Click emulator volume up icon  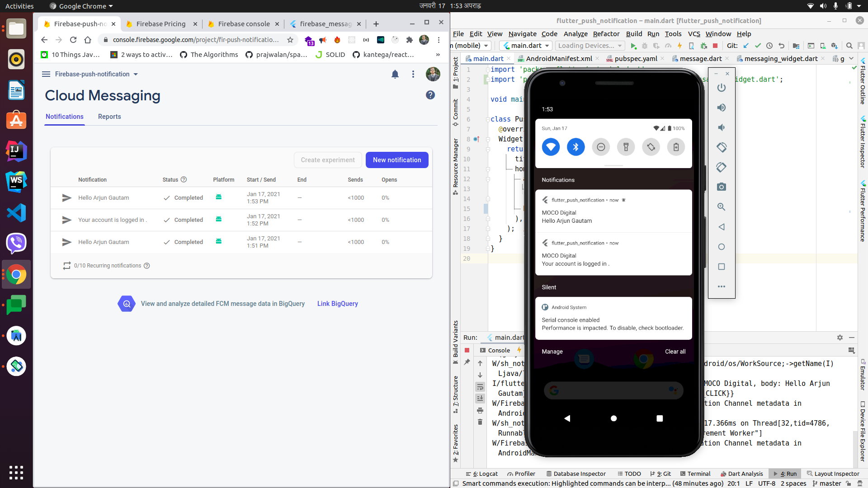pos(722,108)
